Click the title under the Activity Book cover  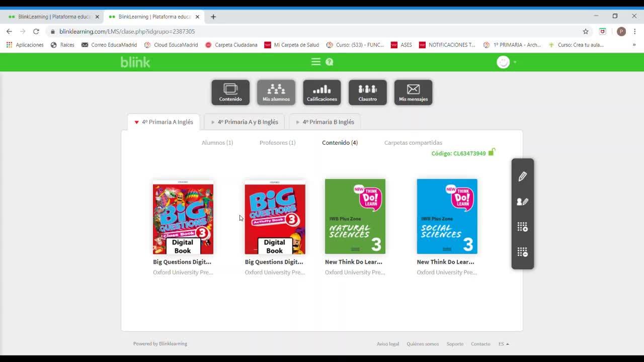pyautogui.click(x=274, y=262)
